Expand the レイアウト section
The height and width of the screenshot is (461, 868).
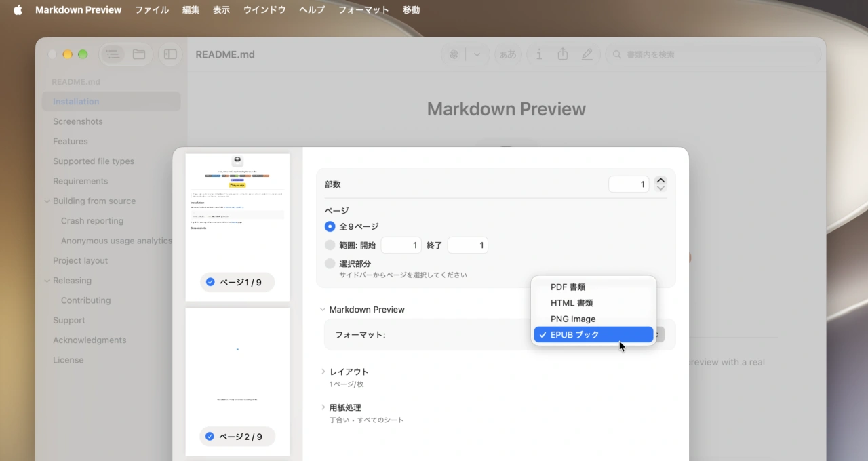click(x=323, y=372)
